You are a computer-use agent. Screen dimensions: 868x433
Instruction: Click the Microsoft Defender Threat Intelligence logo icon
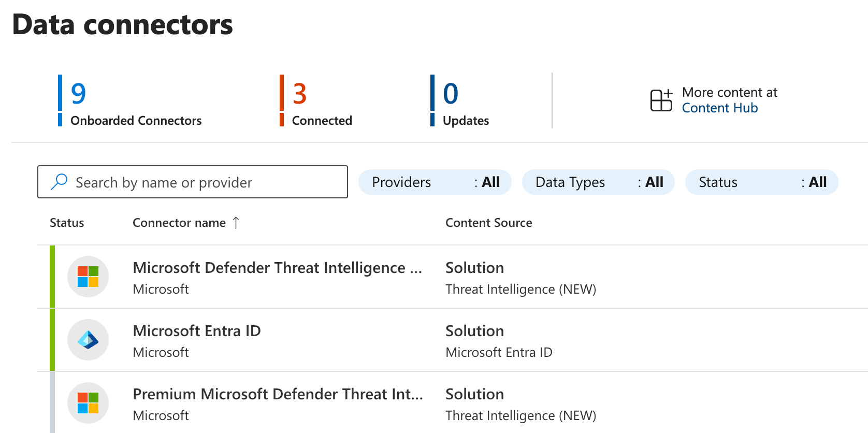click(x=88, y=277)
